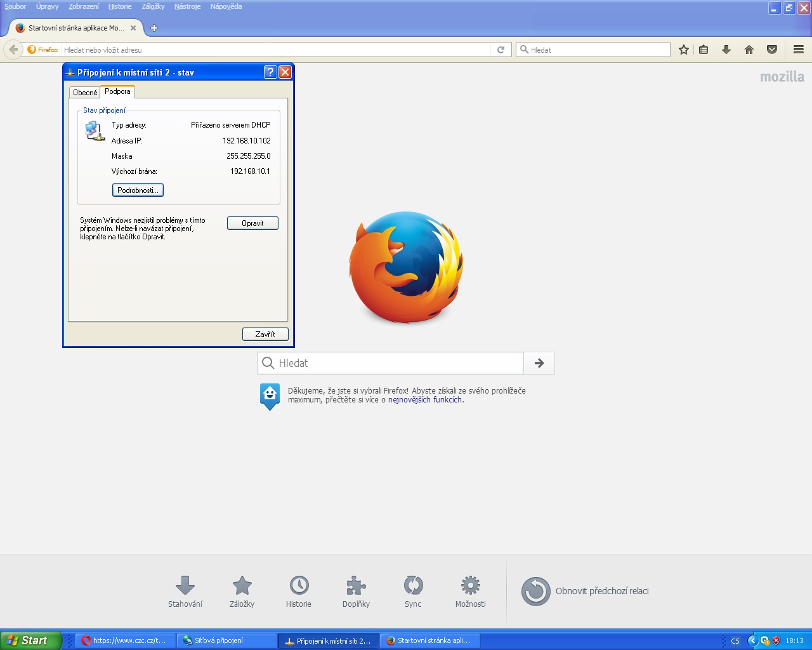Reload the current page
The height and width of the screenshot is (650, 812).
[x=501, y=50]
